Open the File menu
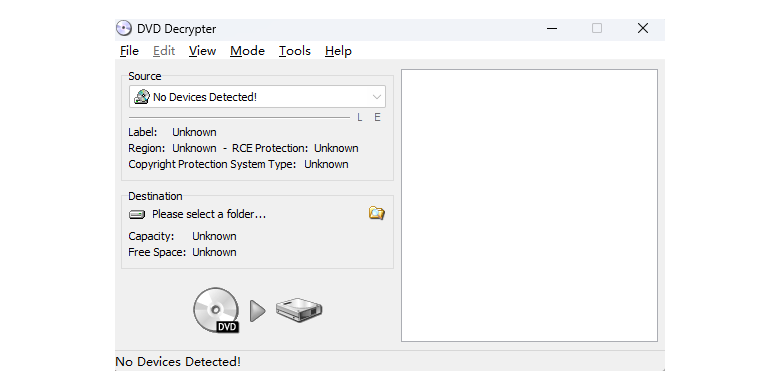The image size is (780, 390). point(129,51)
